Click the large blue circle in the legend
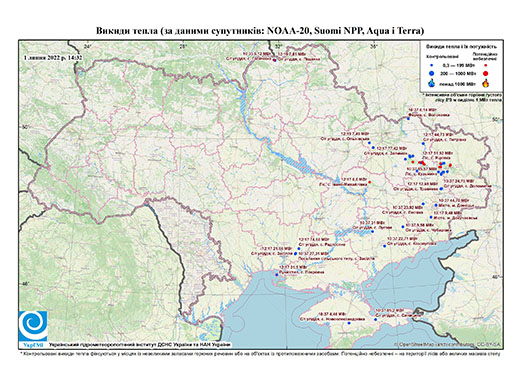The height and width of the screenshot is (368, 520). 432,73
